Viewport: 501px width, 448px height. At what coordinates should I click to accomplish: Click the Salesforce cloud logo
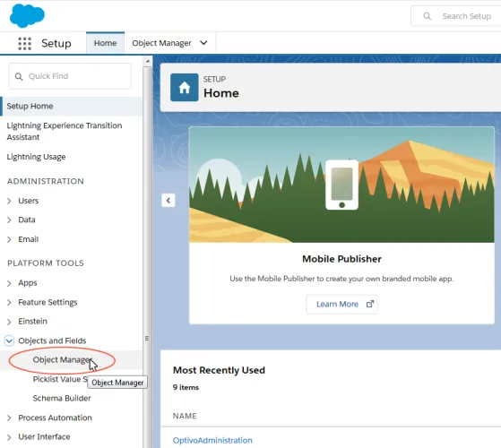pyautogui.click(x=27, y=15)
